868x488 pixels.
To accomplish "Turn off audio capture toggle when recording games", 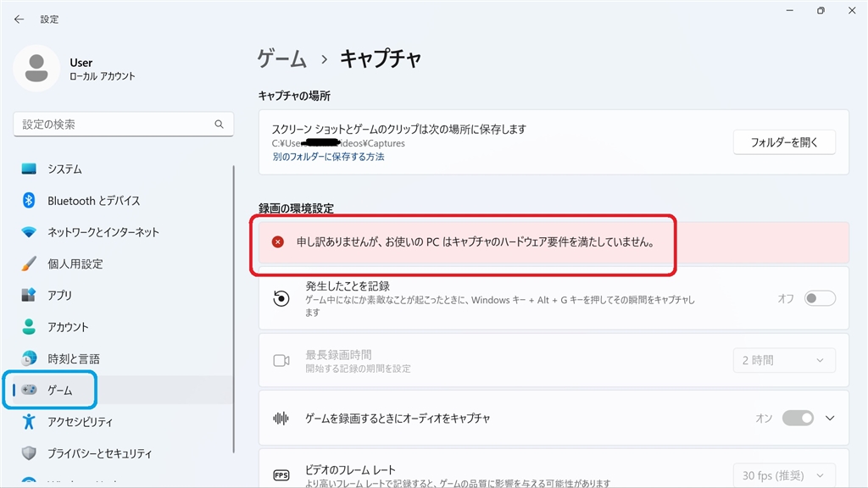I will [798, 419].
